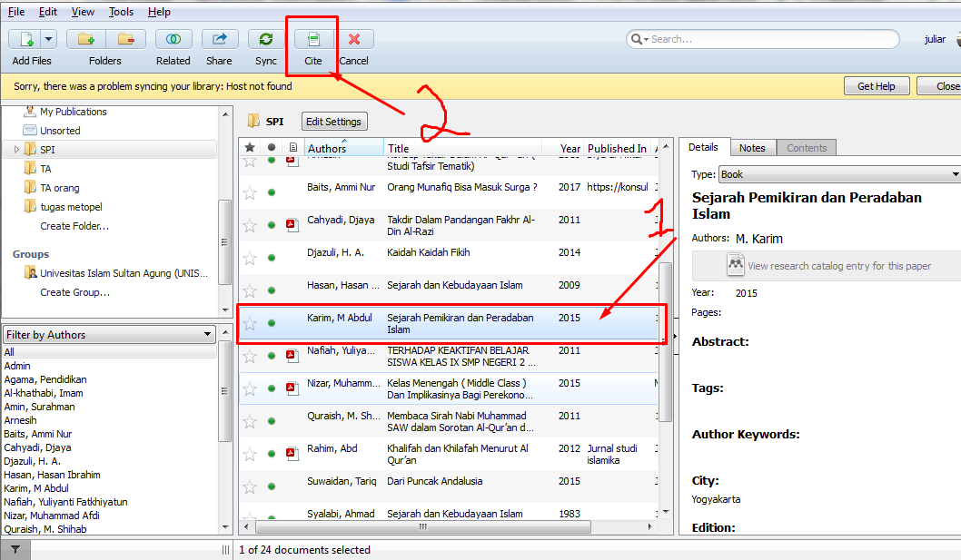Open the File menu
Screen dimensions: 961x560
(x=16, y=12)
